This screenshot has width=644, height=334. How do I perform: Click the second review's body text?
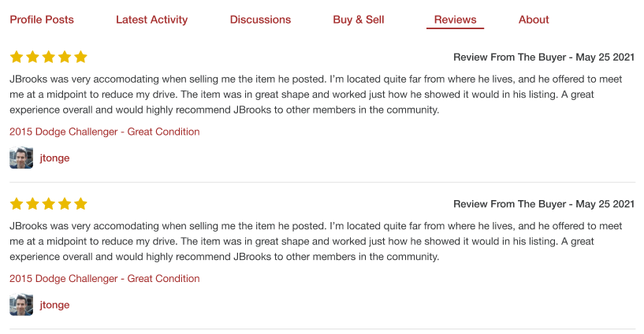point(315,241)
